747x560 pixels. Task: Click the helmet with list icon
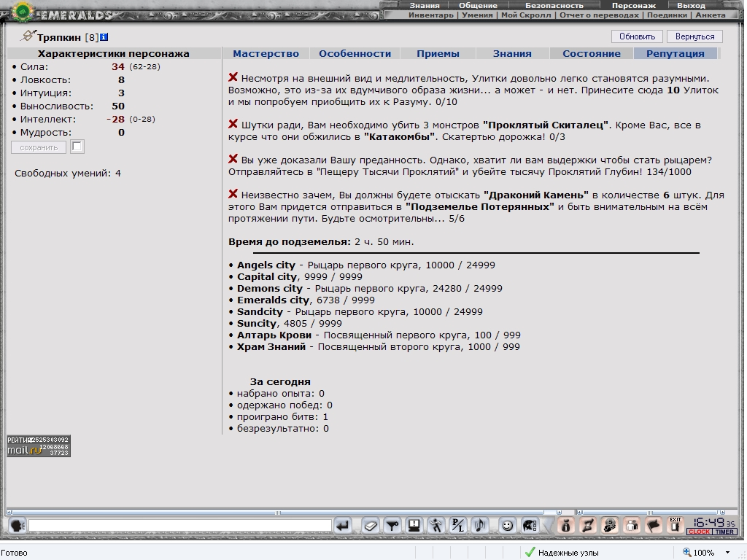coord(530,526)
